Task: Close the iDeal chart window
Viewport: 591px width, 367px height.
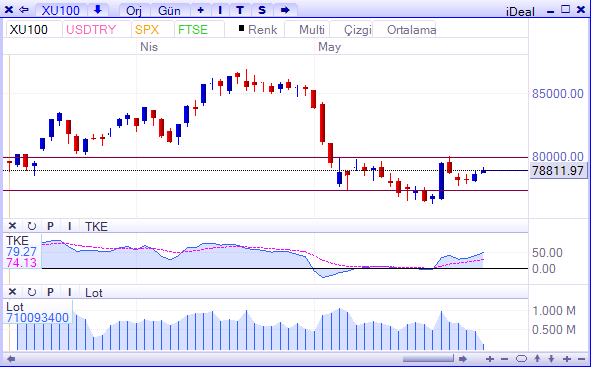Action: click(x=581, y=9)
